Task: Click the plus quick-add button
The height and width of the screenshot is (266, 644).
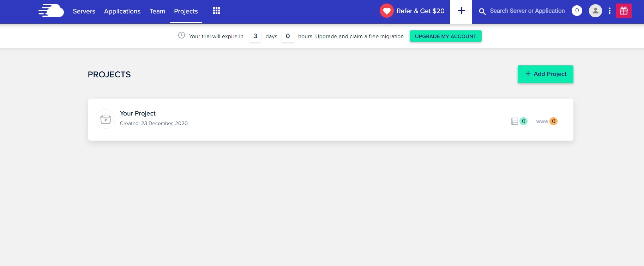Action: pyautogui.click(x=461, y=12)
